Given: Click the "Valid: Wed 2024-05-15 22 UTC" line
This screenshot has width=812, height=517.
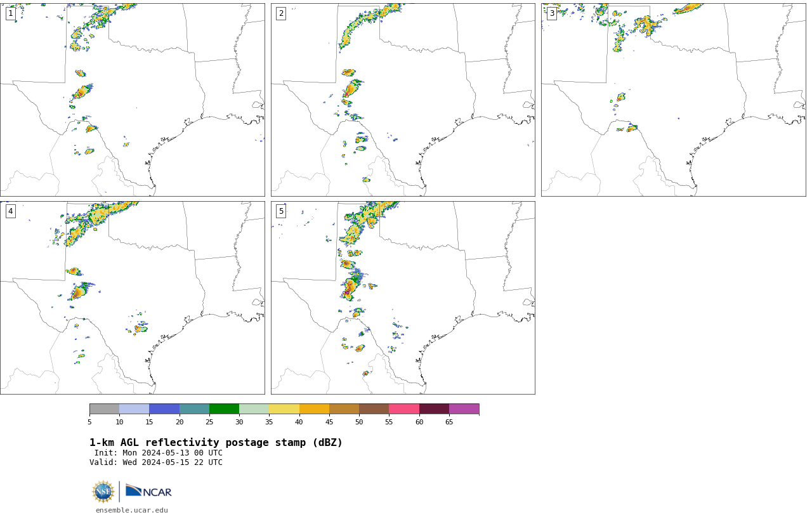Looking at the screenshot, I should tap(156, 462).
